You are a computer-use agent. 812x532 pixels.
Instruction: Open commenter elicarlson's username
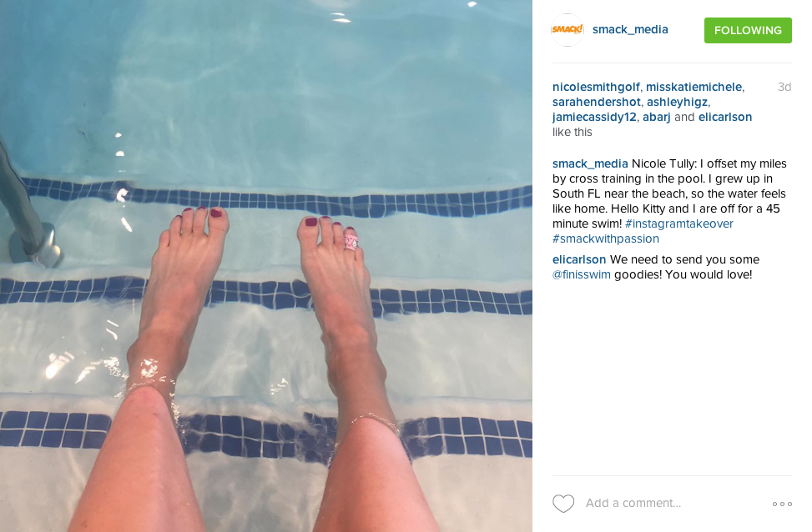579,259
